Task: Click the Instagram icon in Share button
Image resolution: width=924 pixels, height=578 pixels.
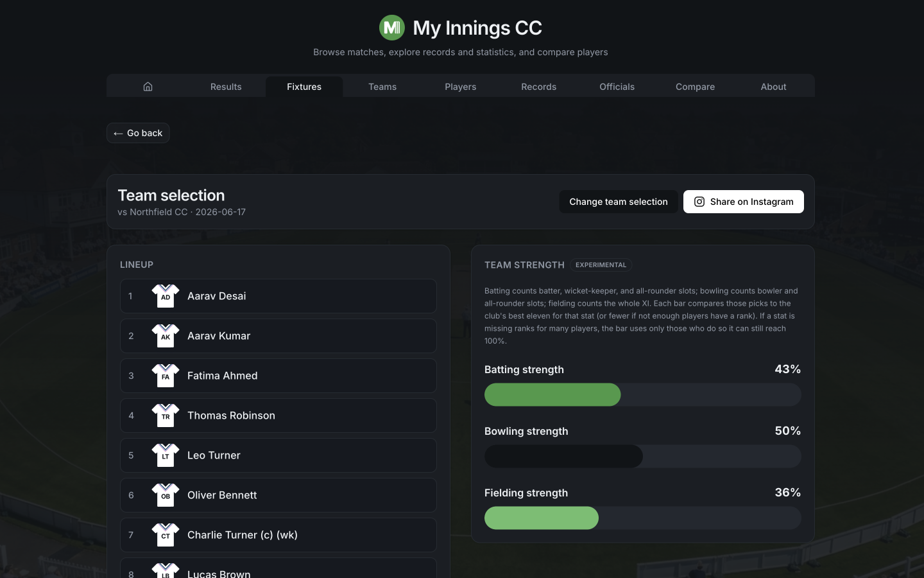Action: (699, 202)
